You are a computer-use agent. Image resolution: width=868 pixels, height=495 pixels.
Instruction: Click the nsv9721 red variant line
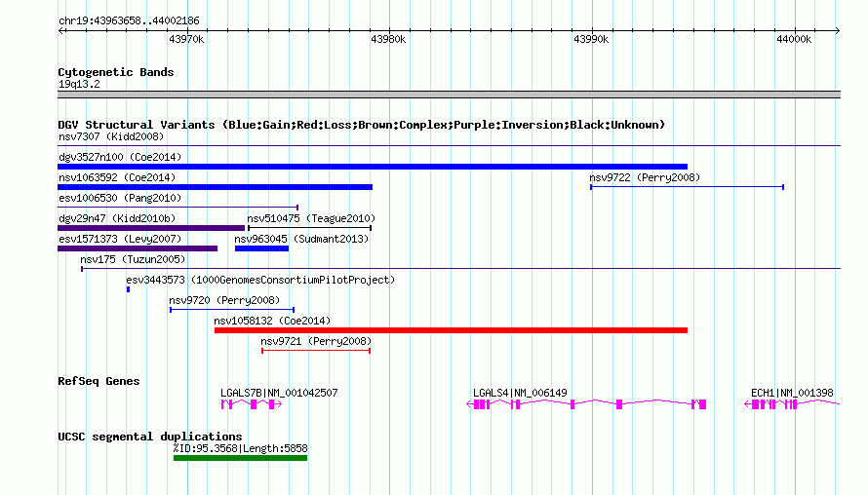coord(316,351)
